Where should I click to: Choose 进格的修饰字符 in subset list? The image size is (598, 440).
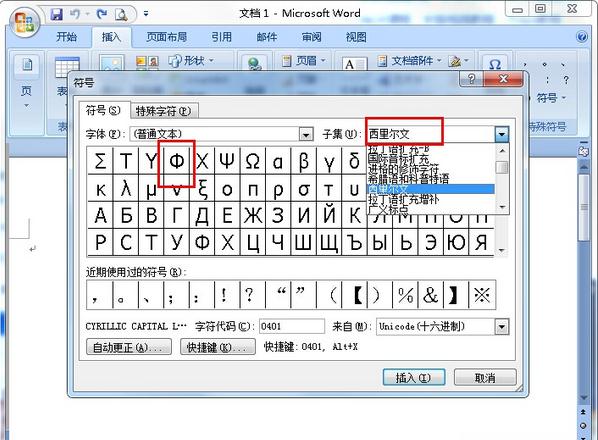click(x=431, y=169)
